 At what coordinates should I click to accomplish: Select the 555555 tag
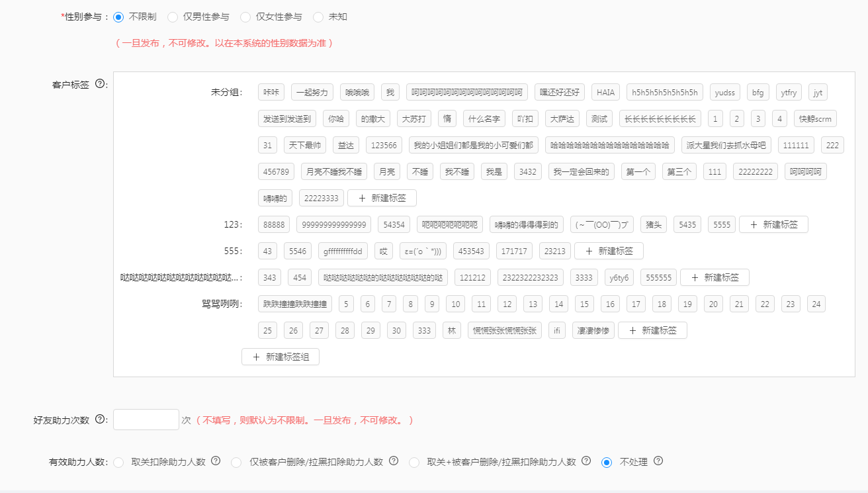pyautogui.click(x=658, y=277)
